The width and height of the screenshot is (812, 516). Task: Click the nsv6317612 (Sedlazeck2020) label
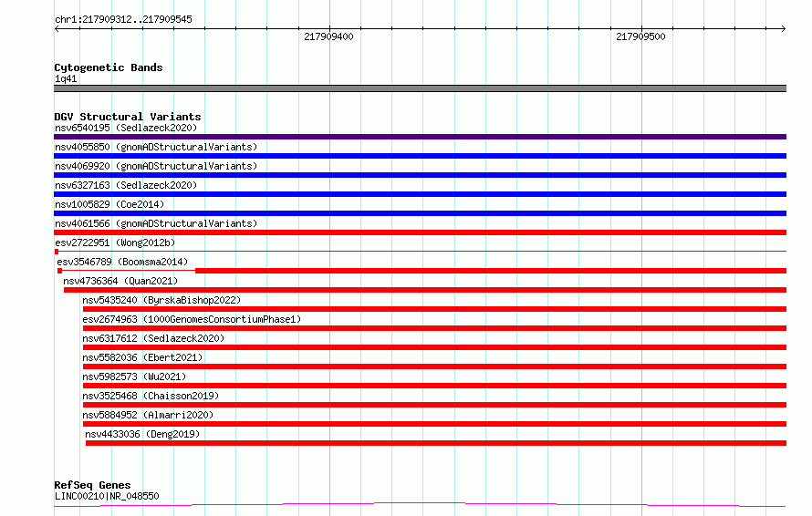153,338
